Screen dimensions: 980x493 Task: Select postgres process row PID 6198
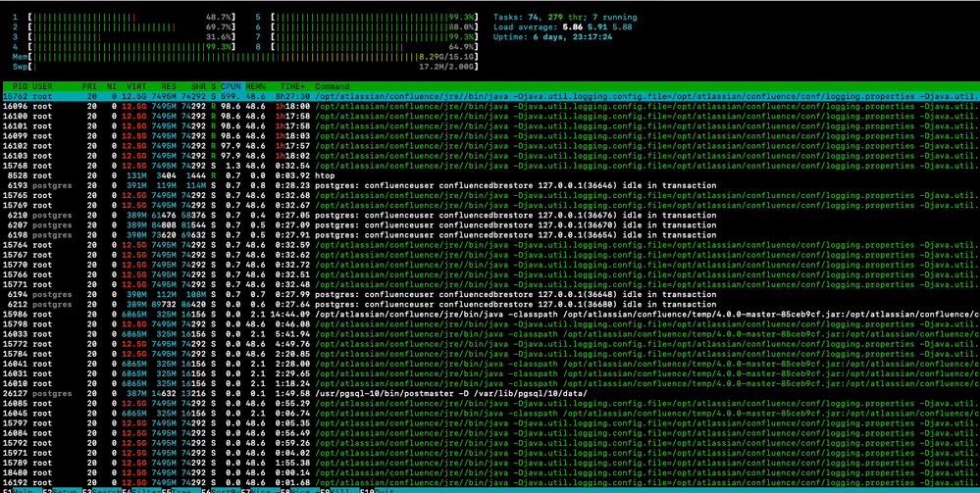click(x=490, y=235)
